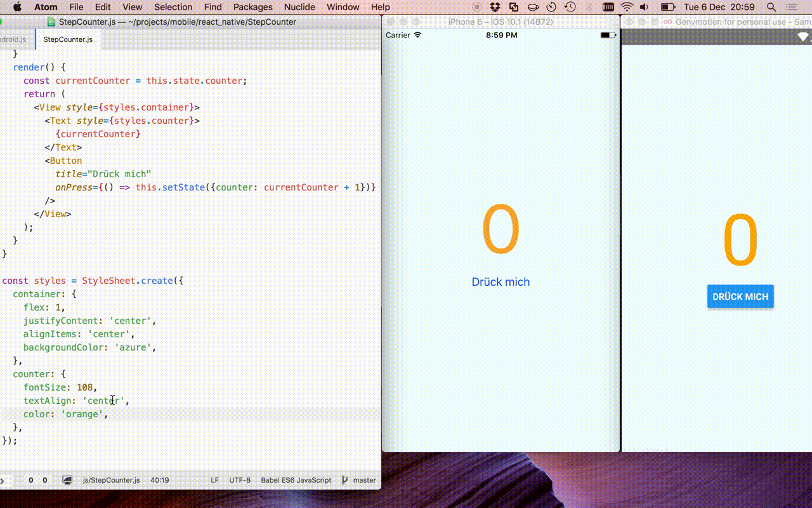Image resolution: width=812 pixels, height=508 pixels.
Task: Click the Time Machine menu bar icon
Action: pos(569,7)
